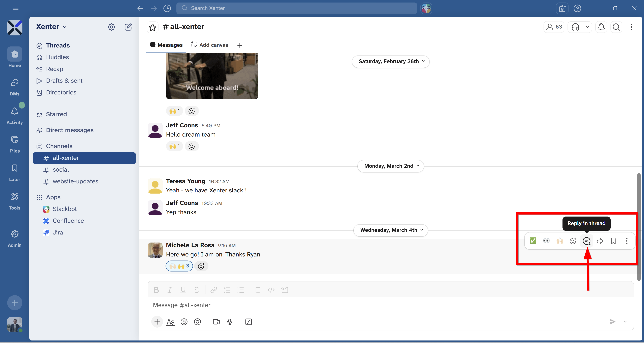Open compose new message pencil icon

pyautogui.click(x=128, y=27)
